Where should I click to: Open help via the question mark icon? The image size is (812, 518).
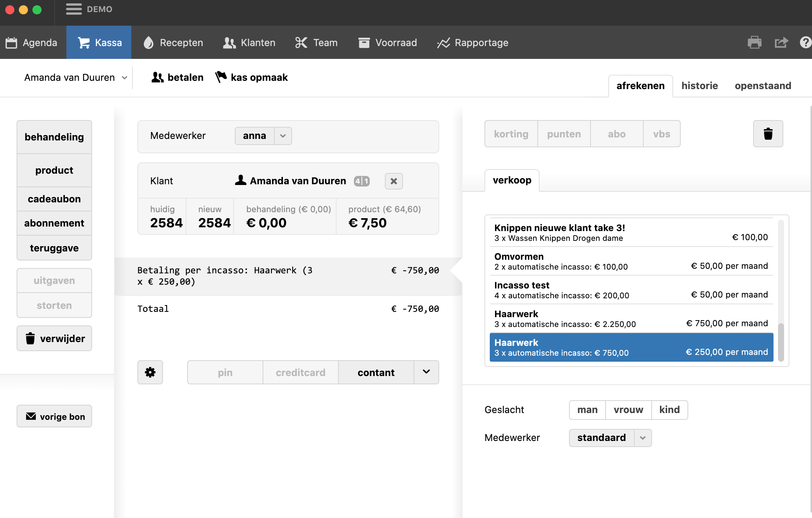click(806, 42)
